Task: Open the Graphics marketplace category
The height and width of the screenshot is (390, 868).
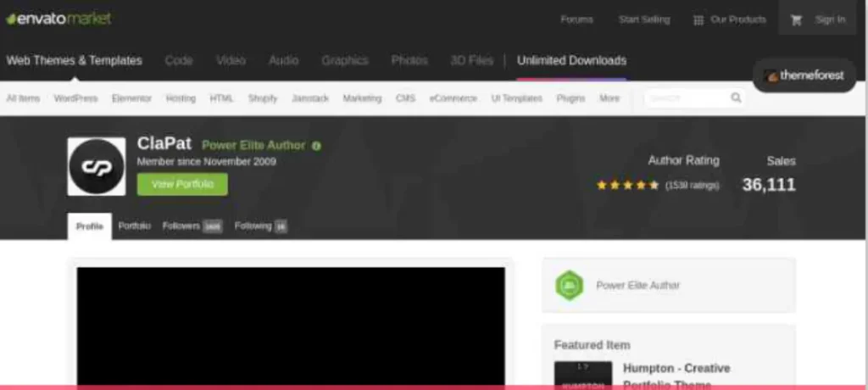Action: (x=345, y=60)
